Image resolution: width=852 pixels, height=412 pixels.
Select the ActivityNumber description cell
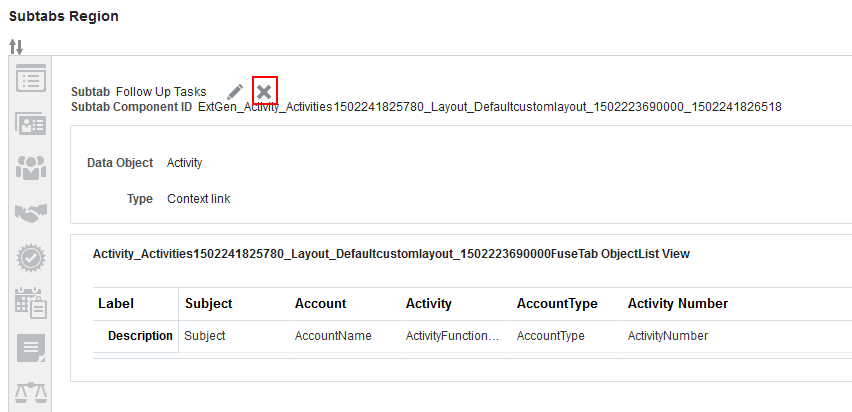pyautogui.click(x=667, y=336)
